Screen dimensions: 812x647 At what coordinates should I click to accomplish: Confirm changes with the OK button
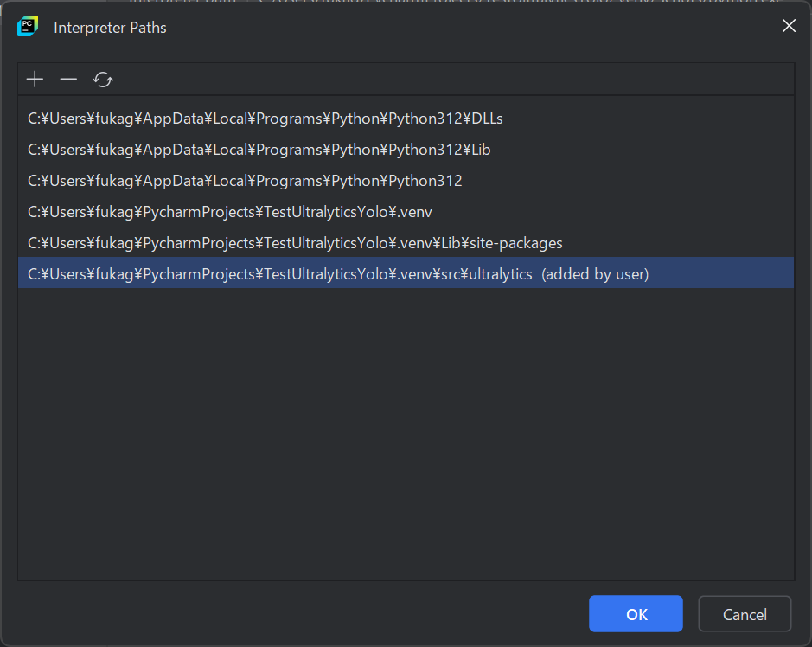click(x=636, y=614)
